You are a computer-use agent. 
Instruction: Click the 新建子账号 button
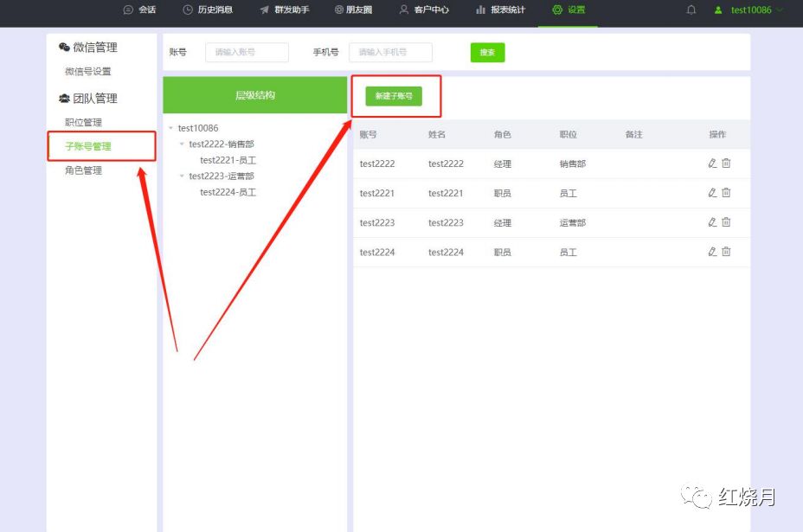pyautogui.click(x=394, y=96)
